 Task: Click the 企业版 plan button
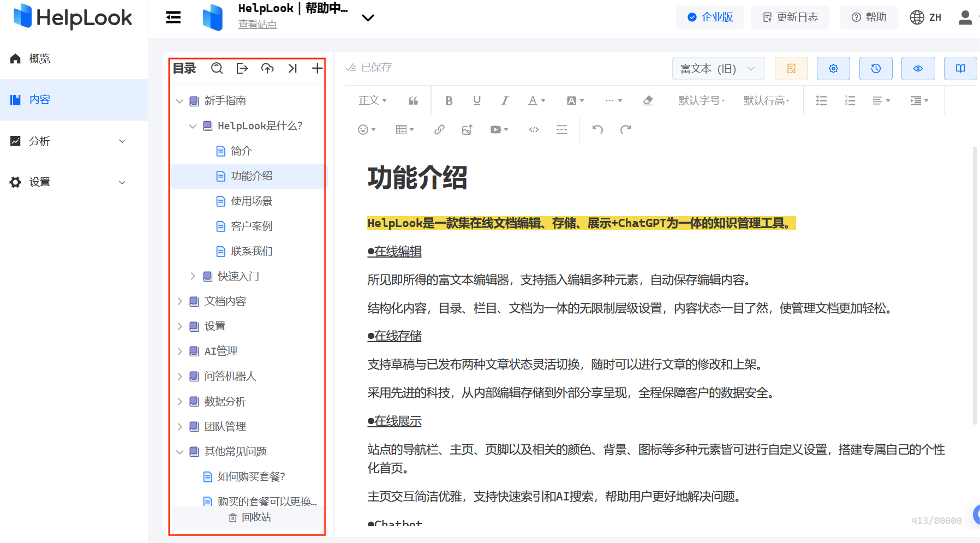pos(709,17)
